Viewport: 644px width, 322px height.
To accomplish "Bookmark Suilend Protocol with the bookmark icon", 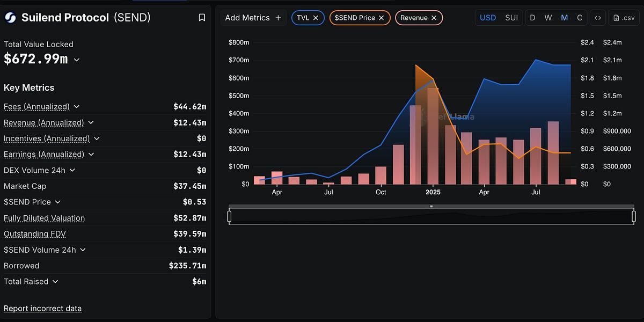I will click(202, 18).
